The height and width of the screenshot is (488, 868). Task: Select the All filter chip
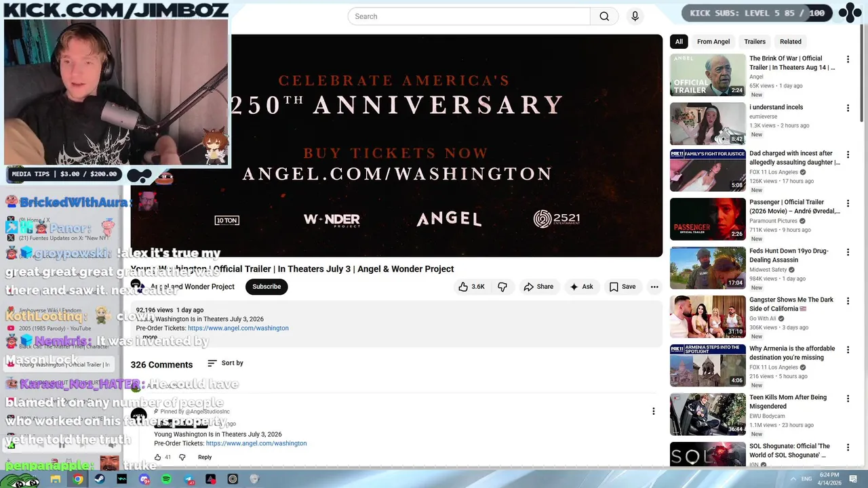[679, 41]
